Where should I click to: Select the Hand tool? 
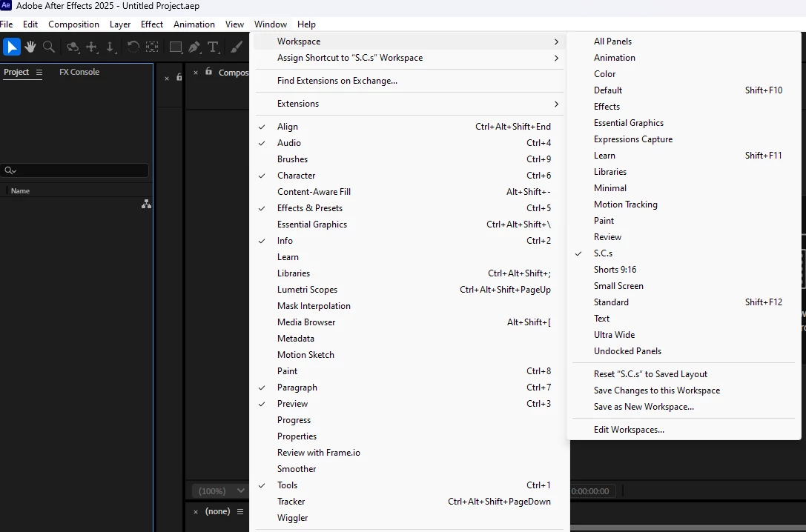[x=30, y=47]
